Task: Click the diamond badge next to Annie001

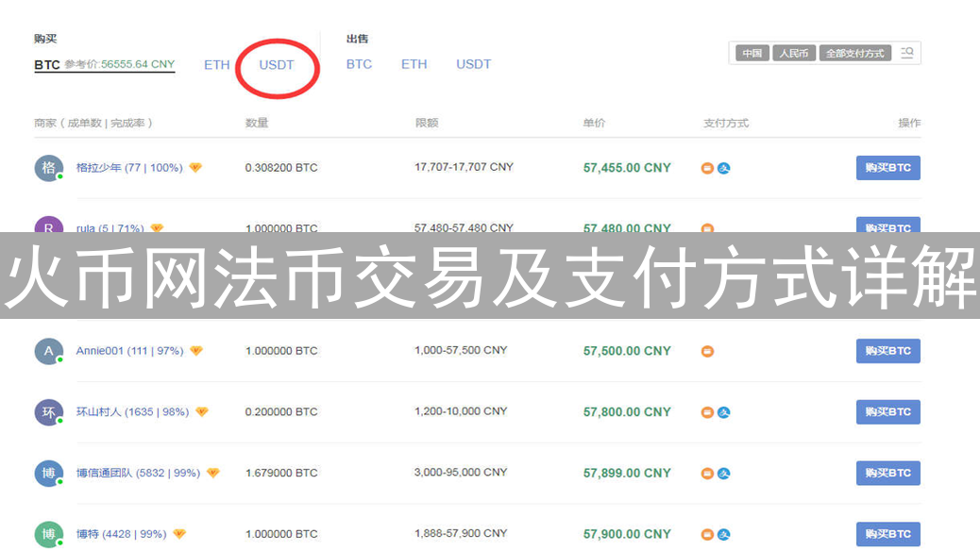Action: [x=196, y=350]
